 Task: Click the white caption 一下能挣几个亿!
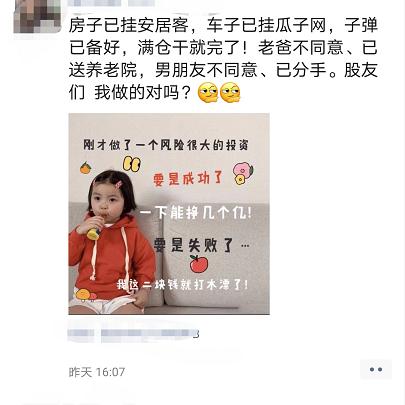coord(195,213)
